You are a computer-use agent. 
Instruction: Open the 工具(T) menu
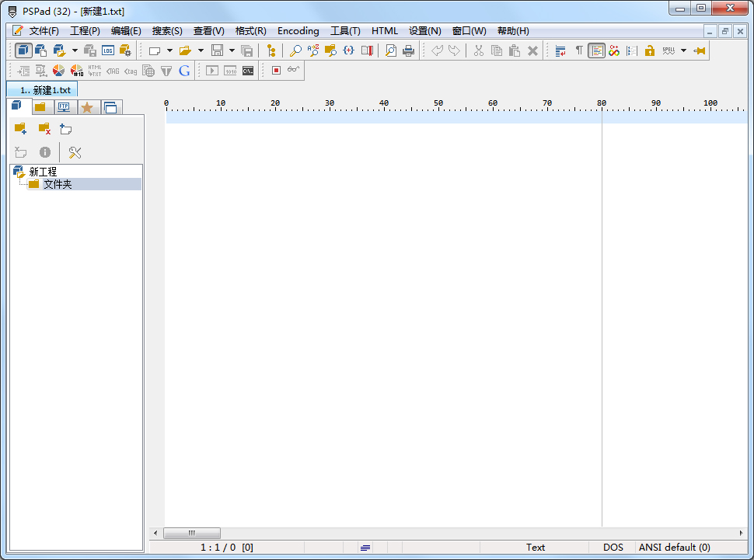345,31
